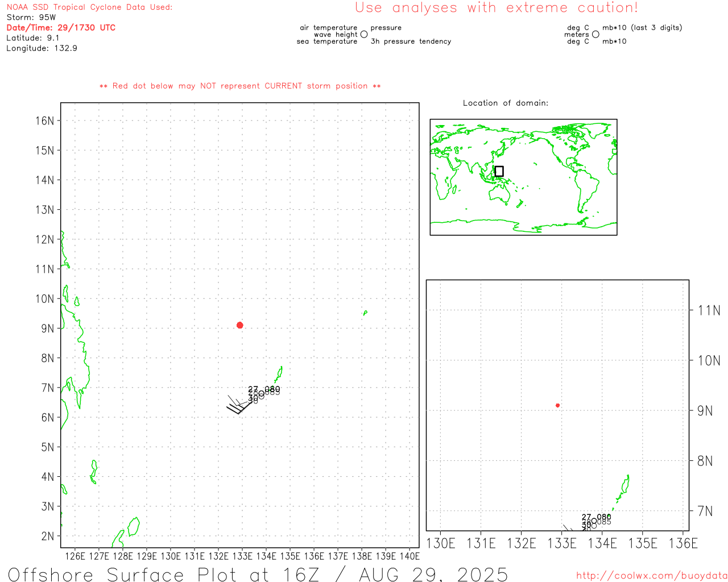Click the '136E' label on the inset map

click(x=683, y=543)
